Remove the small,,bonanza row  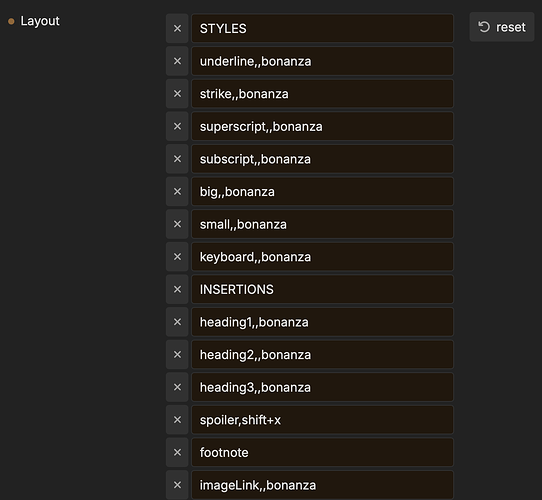coord(177,224)
